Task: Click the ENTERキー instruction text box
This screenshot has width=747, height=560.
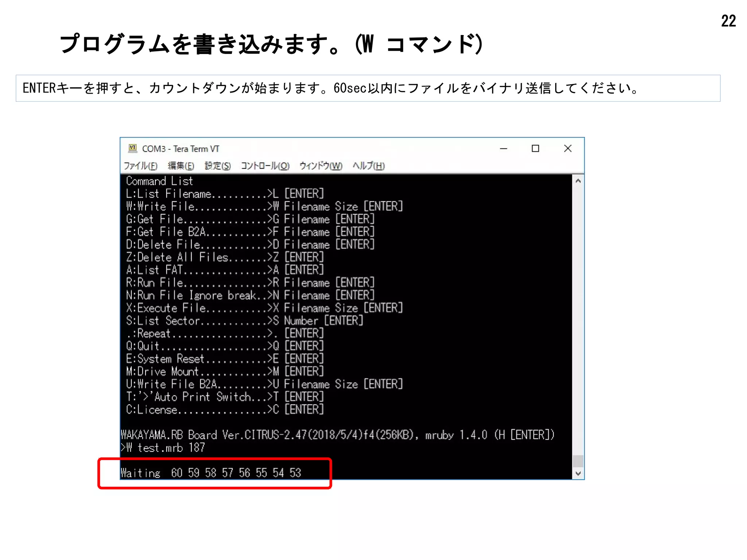Action: coord(368,88)
